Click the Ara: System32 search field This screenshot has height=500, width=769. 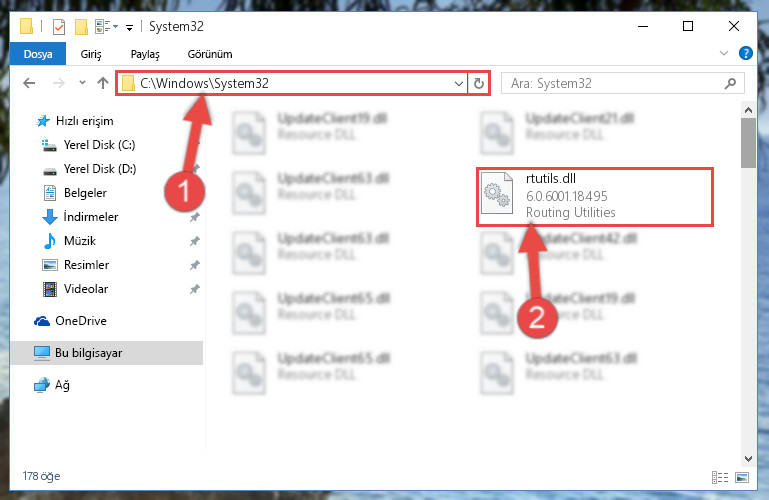pos(615,83)
